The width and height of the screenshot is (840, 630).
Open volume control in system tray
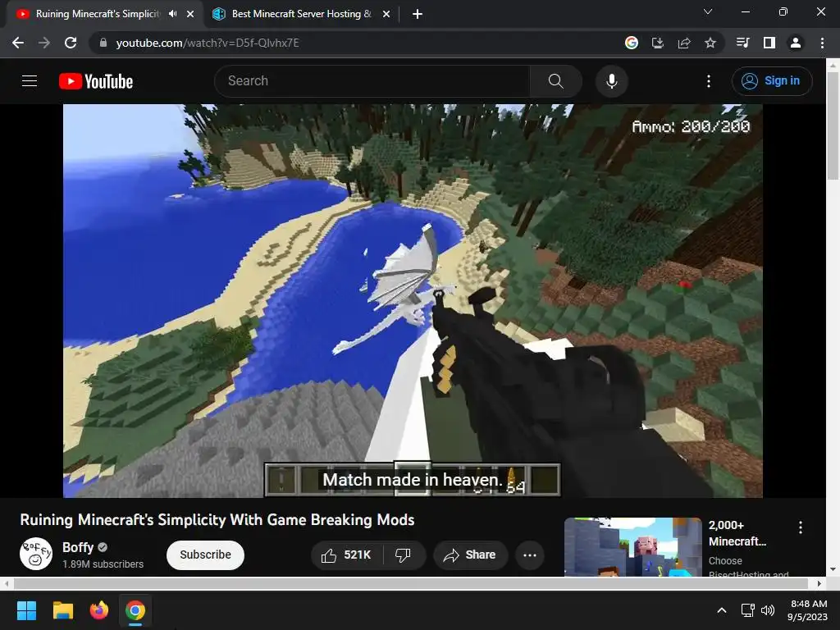pos(768,610)
